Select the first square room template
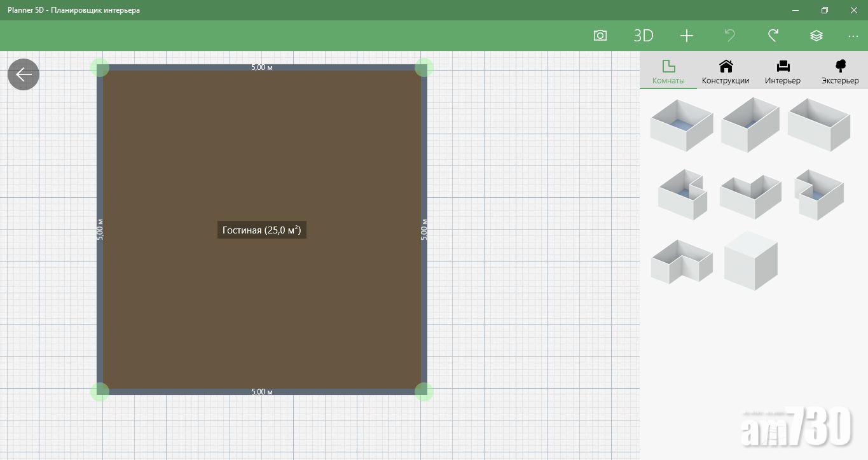Screen dimensions: 868x460 point(681,125)
